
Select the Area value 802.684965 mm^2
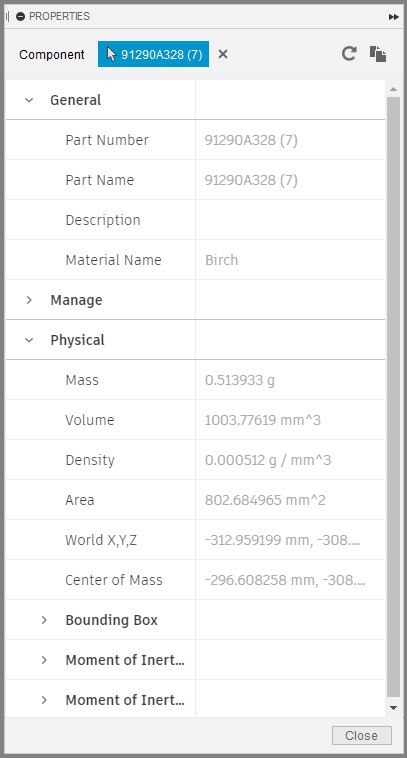(x=265, y=500)
